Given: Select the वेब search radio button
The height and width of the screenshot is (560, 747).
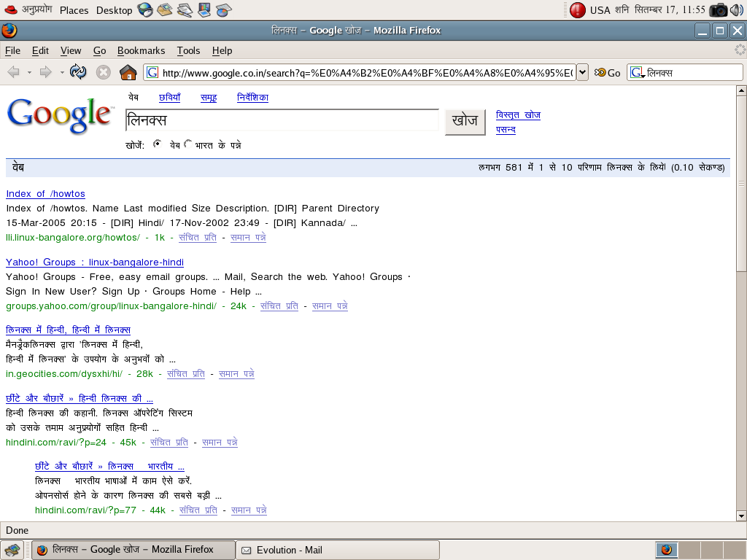Looking at the screenshot, I should [x=158, y=144].
